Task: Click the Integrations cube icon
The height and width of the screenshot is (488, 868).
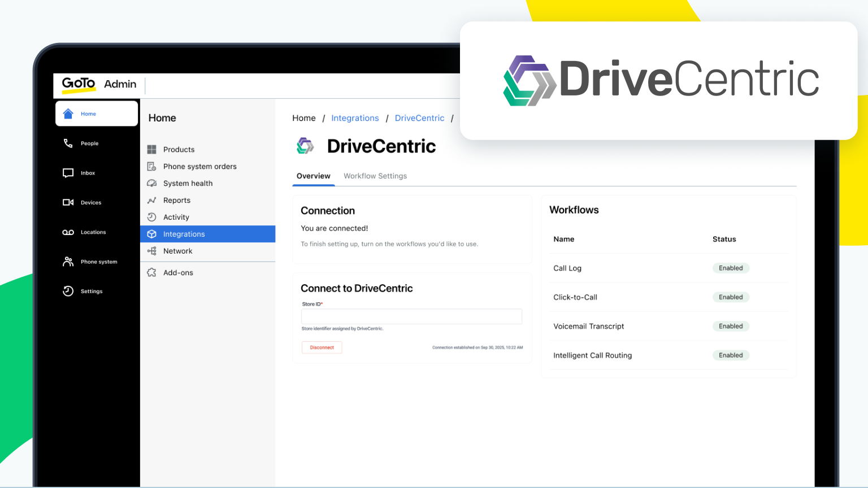Action: coord(151,234)
